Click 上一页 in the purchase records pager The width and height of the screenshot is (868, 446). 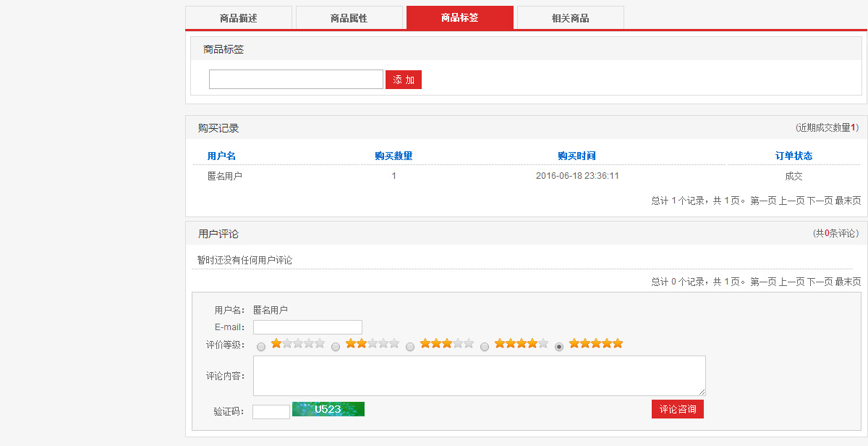pyautogui.click(x=791, y=201)
